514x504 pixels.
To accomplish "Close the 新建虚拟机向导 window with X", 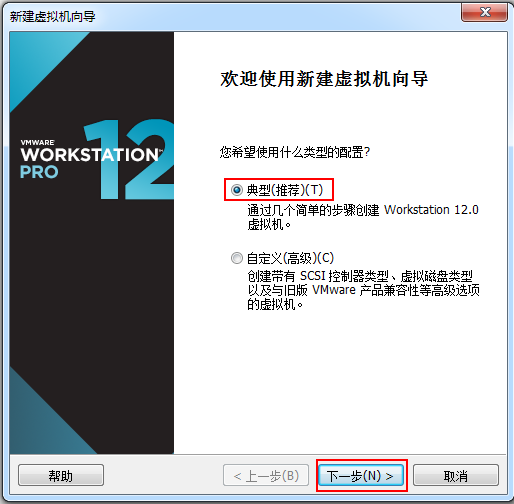I will (x=485, y=12).
